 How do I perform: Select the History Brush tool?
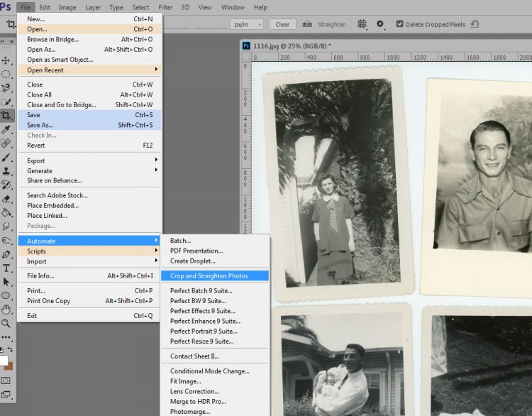[x=6, y=185]
